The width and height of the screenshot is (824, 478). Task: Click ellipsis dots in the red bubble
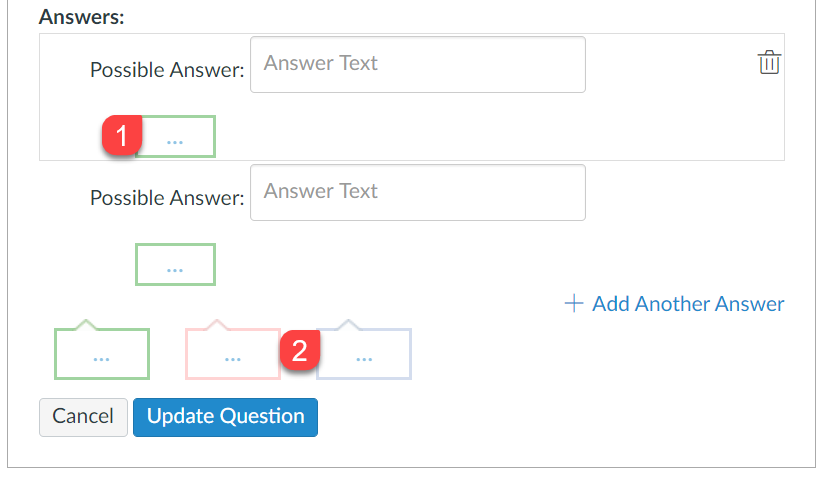pos(232,359)
